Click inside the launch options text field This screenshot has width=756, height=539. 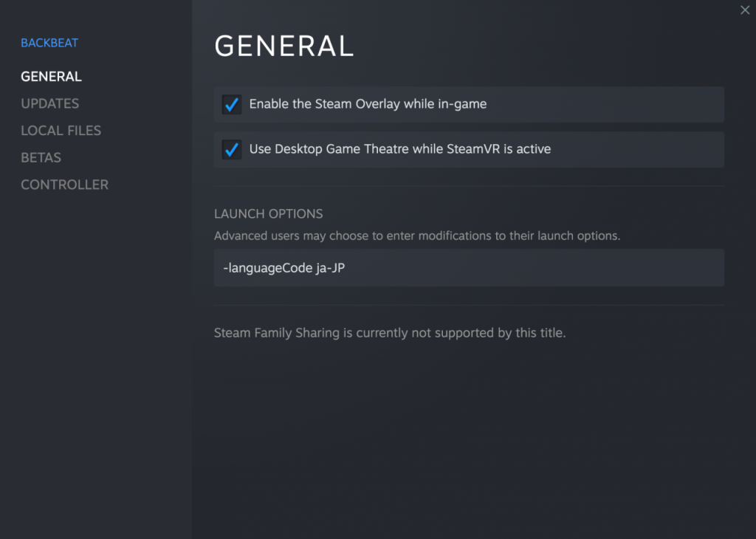click(469, 267)
